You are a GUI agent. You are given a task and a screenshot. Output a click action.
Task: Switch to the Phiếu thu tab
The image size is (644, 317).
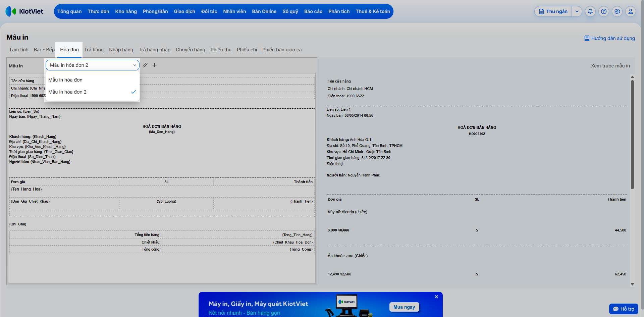pos(221,50)
